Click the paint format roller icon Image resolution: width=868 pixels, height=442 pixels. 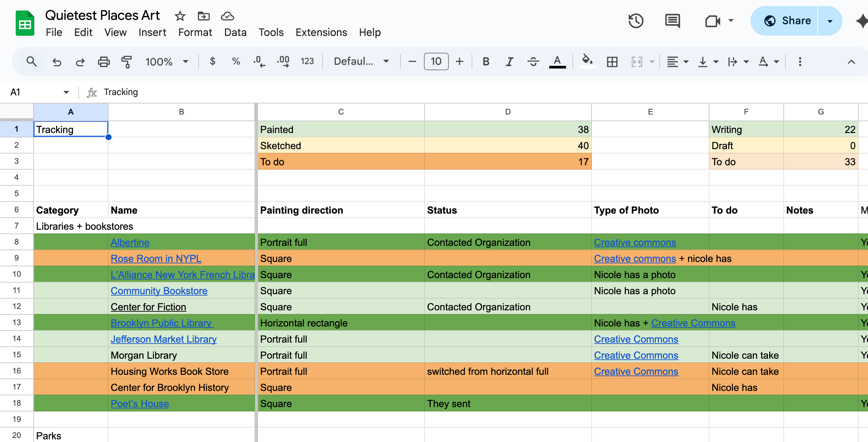[126, 62]
